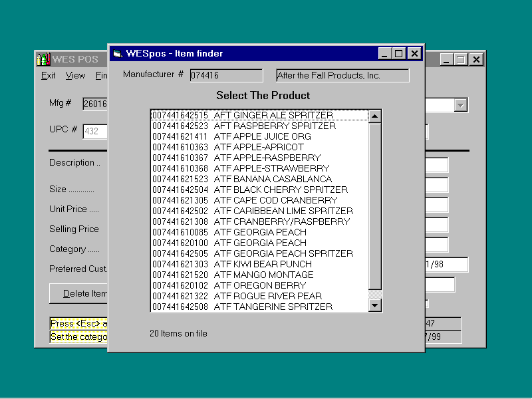Click the After the Fall Products, Inc. field

pos(342,75)
